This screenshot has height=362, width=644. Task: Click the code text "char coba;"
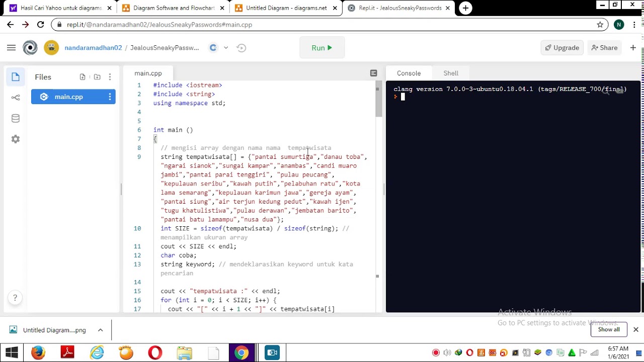pyautogui.click(x=179, y=255)
